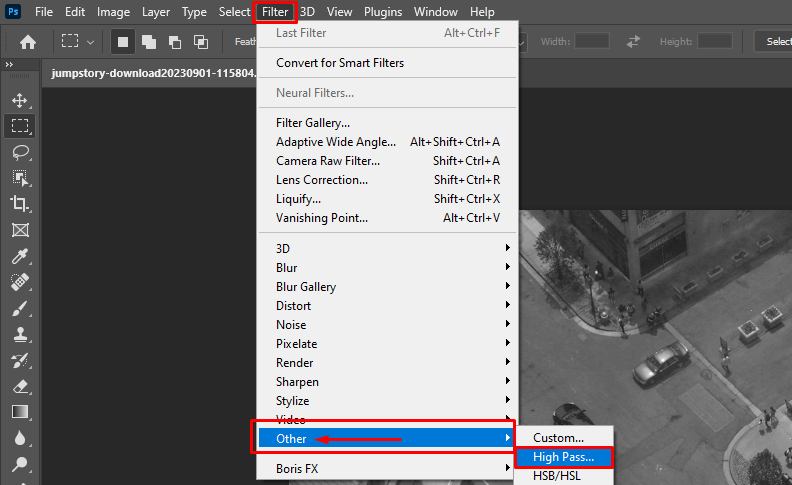Expand the Boris FX submenu
The image size is (792, 485).
click(x=385, y=468)
